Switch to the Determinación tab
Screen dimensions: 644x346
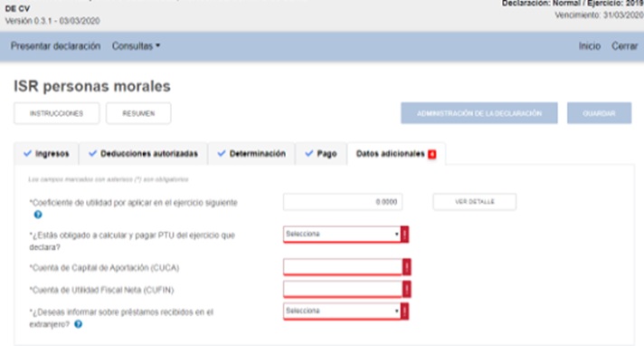tap(251, 154)
